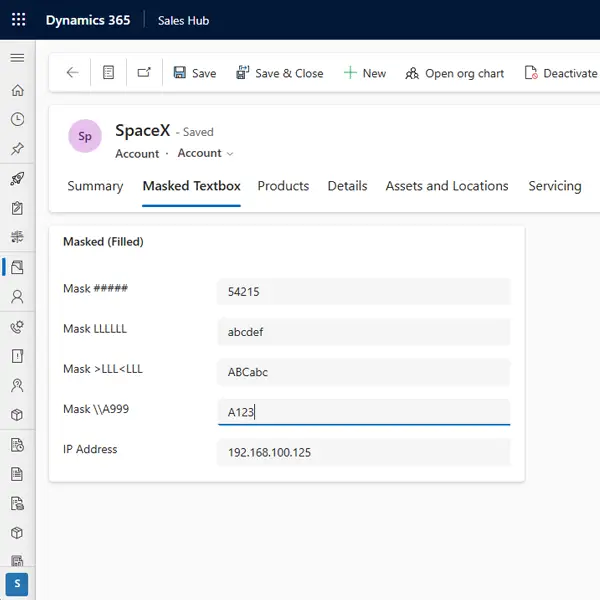This screenshot has width=600, height=600.
Task: Open Recent items clock icon
Action: [x=17, y=119]
